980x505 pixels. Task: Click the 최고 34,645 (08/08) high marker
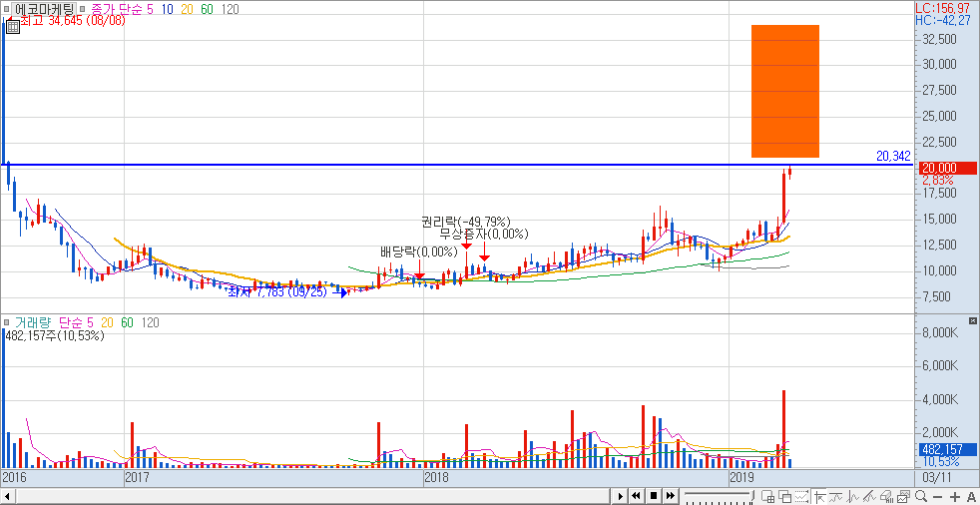point(72,21)
